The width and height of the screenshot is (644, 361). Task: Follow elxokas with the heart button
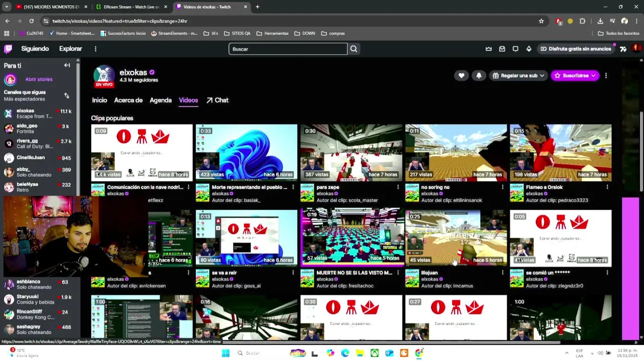(461, 75)
